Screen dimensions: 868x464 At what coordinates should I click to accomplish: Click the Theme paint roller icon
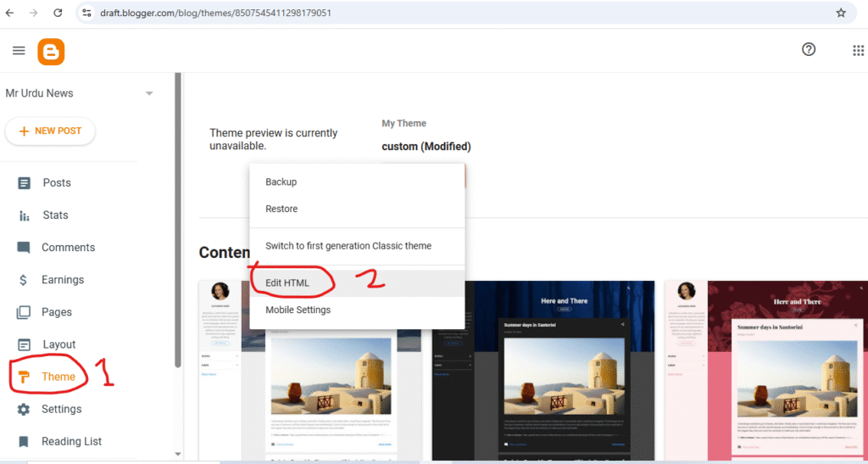24,377
